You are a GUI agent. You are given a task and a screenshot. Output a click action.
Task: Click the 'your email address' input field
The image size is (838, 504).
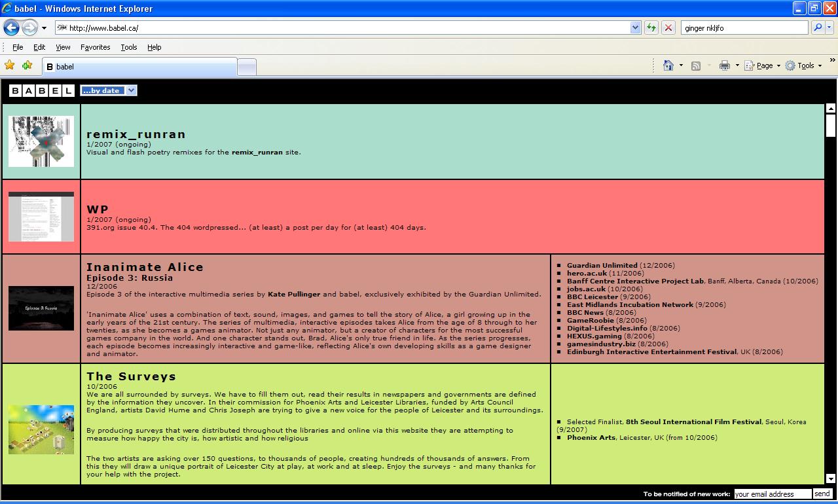pyautogui.click(x=773, y=494)
